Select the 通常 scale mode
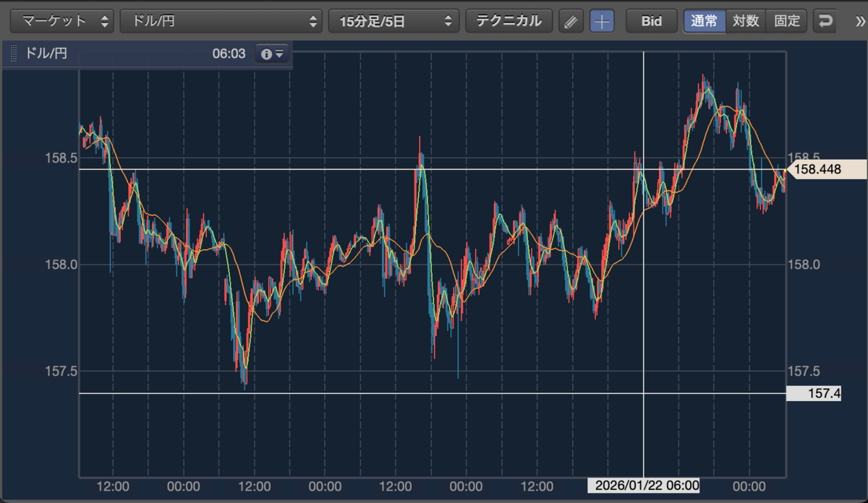868x503 pixels. click(704, 21)
